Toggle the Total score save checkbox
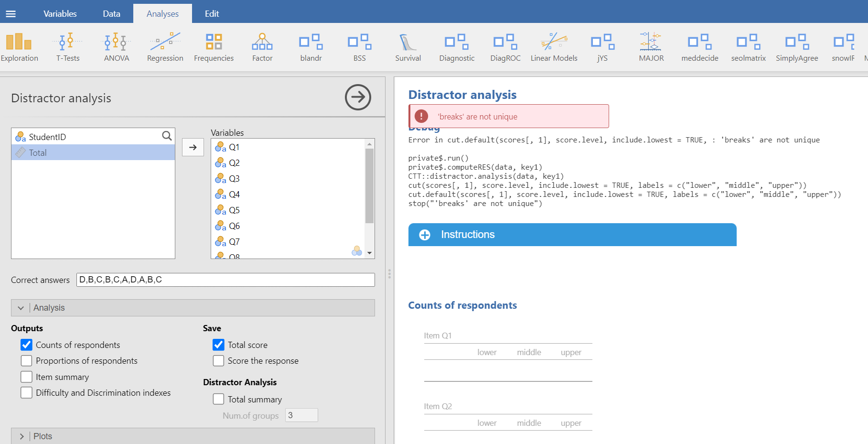The height and width of the screenshot is (444, 868). click(x=218, y=345)
